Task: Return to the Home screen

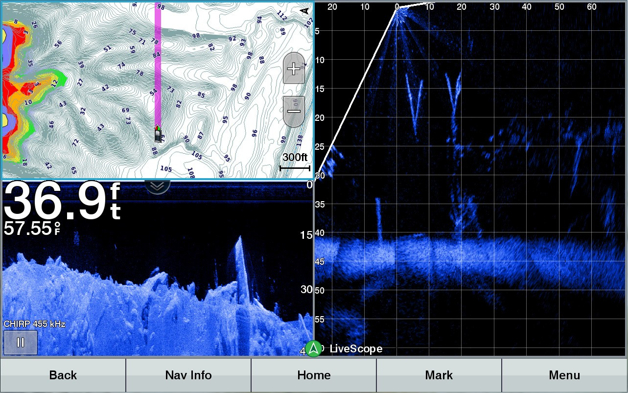Action: (x=314, y=375)
